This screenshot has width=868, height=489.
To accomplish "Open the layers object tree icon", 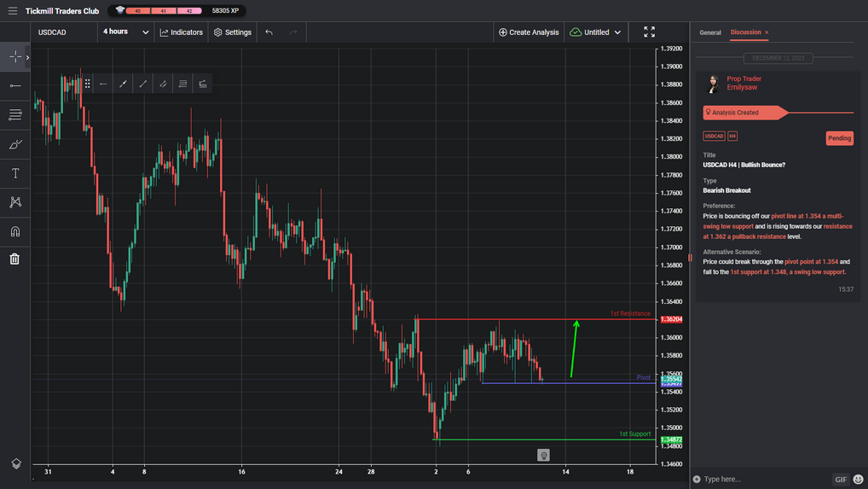I will (x=16, y=464).
